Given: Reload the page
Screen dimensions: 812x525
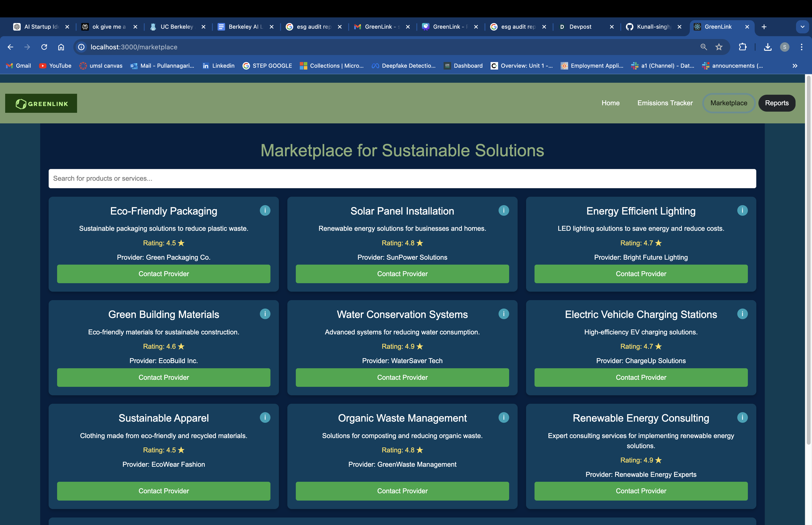Looking at the screenshot, I should point(44,47).
